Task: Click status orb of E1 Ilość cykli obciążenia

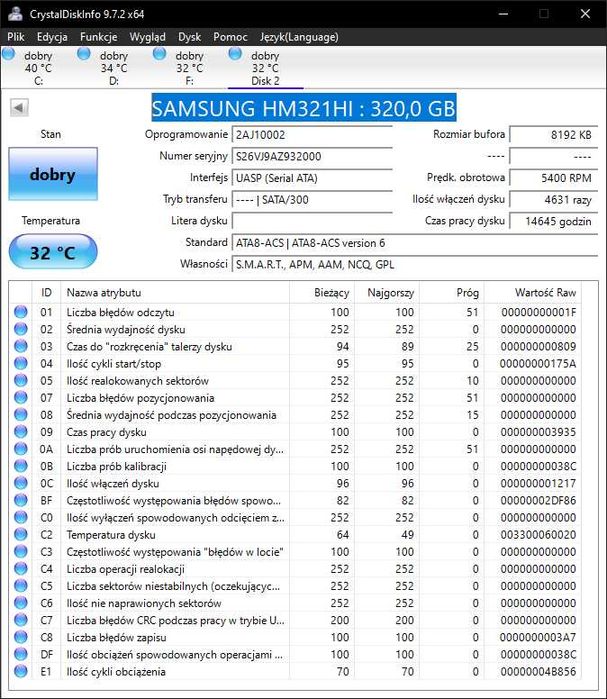Action: [21, 671]
